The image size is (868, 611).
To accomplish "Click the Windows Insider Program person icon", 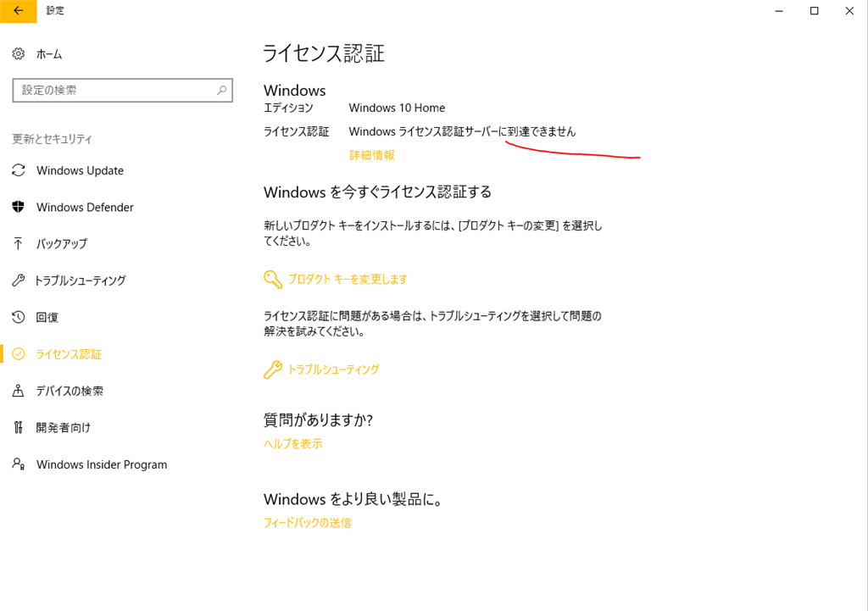I will point(19,464).
